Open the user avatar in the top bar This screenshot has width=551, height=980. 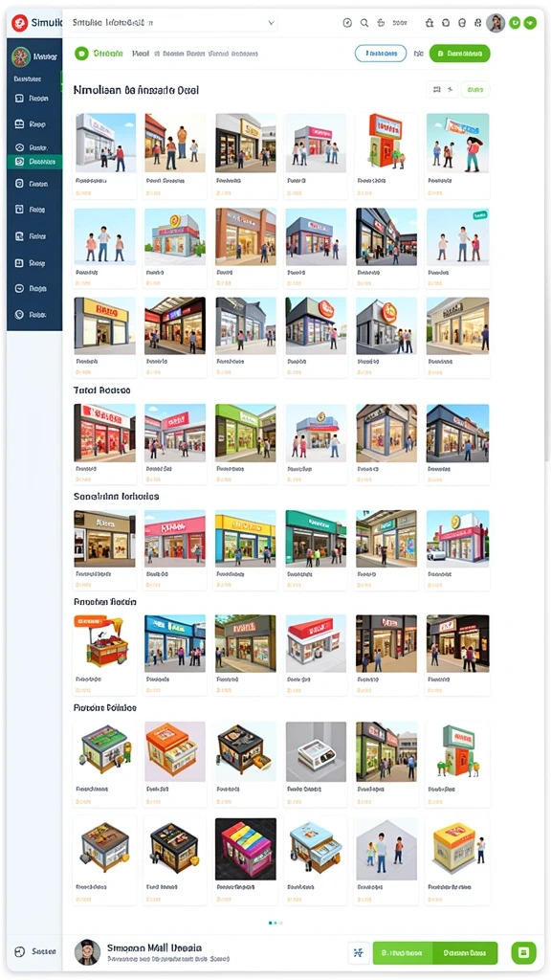click(x=496, y=23)
